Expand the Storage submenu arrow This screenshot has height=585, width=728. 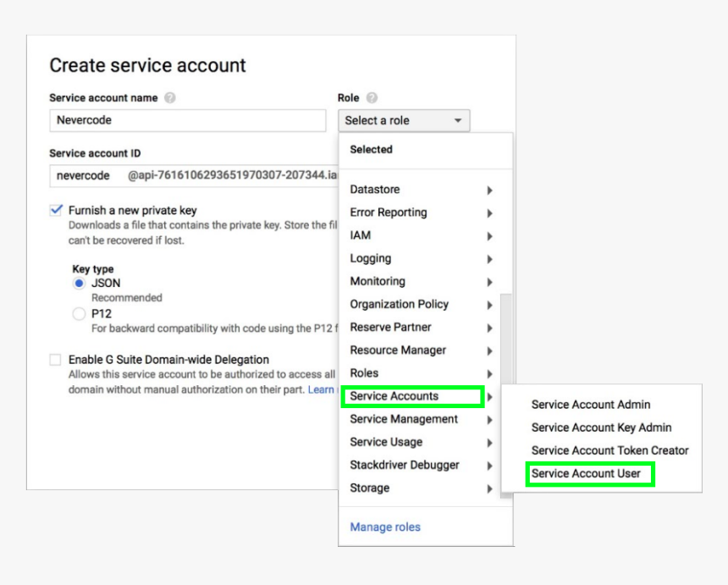[x=490, y=488]
